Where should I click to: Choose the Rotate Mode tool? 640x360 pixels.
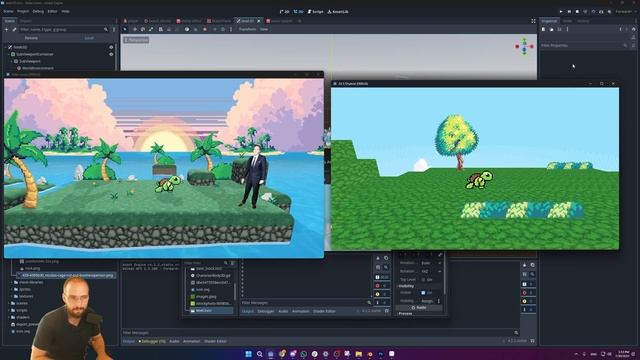(x=143, y=29)
